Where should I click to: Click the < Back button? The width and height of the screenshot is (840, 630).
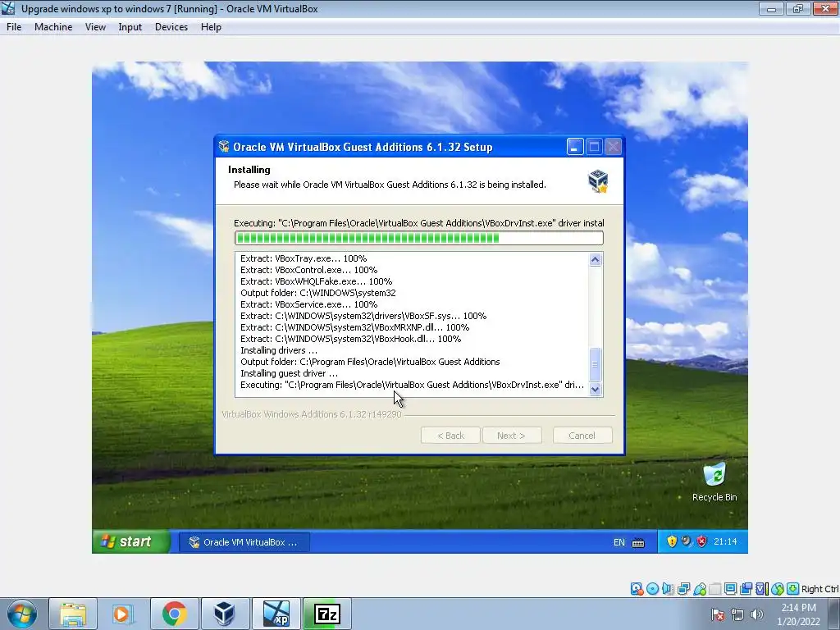pyautogui.click(x=450, y=436)
